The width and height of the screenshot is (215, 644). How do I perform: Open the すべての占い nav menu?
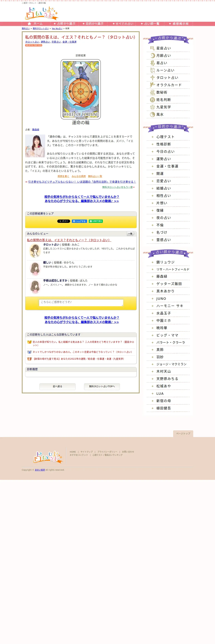point(122,24)
